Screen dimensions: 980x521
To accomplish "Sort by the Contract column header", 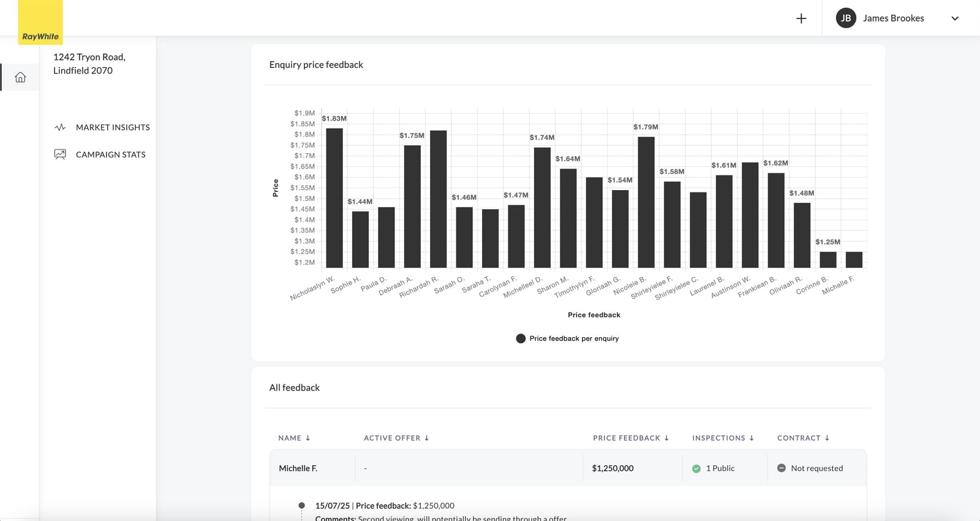I will (x=803, y=438).
